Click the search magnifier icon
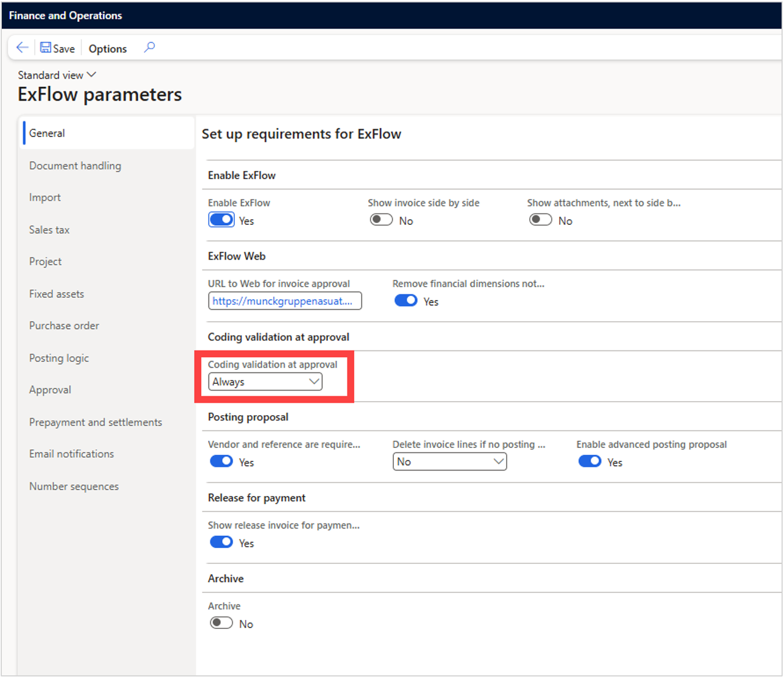 [x=149, y=48]
